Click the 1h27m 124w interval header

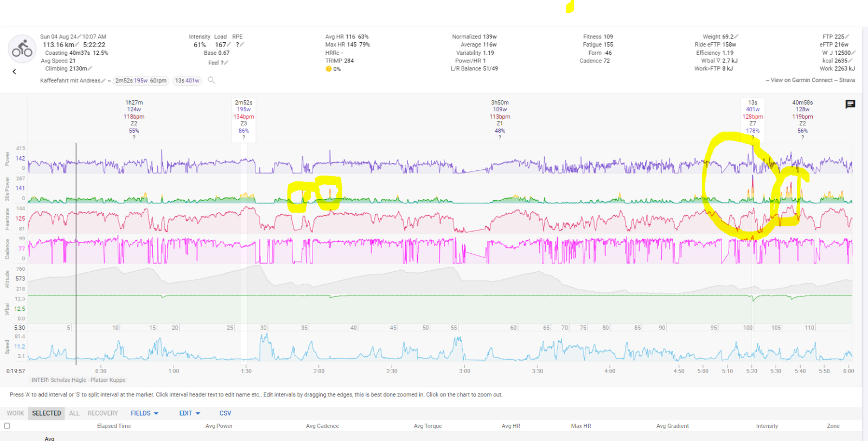pyautogui.click(x=134, y=120)
